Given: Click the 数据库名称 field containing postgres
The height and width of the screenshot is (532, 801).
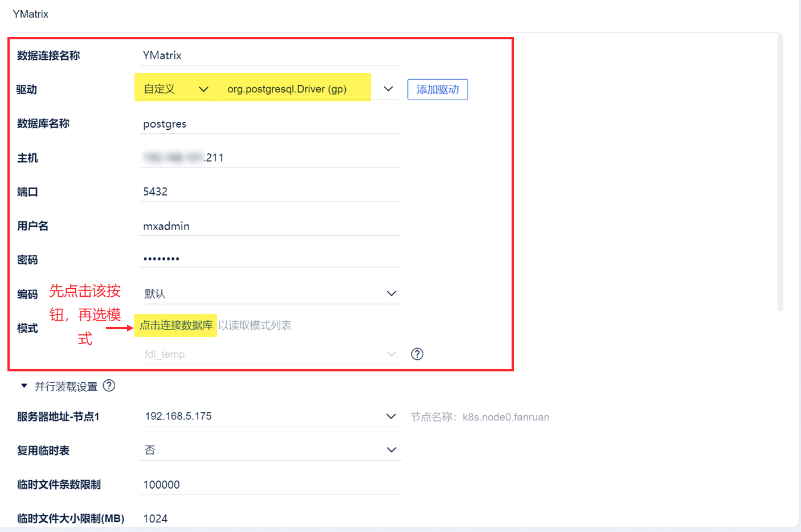Looking at the screenshot, I should click(270, 124).
